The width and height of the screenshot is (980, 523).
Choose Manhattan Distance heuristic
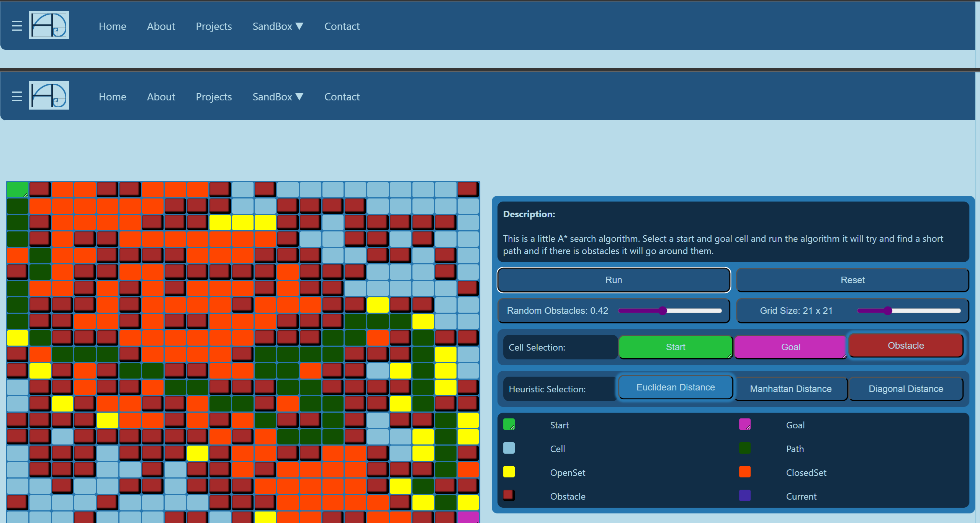[790, 389]
